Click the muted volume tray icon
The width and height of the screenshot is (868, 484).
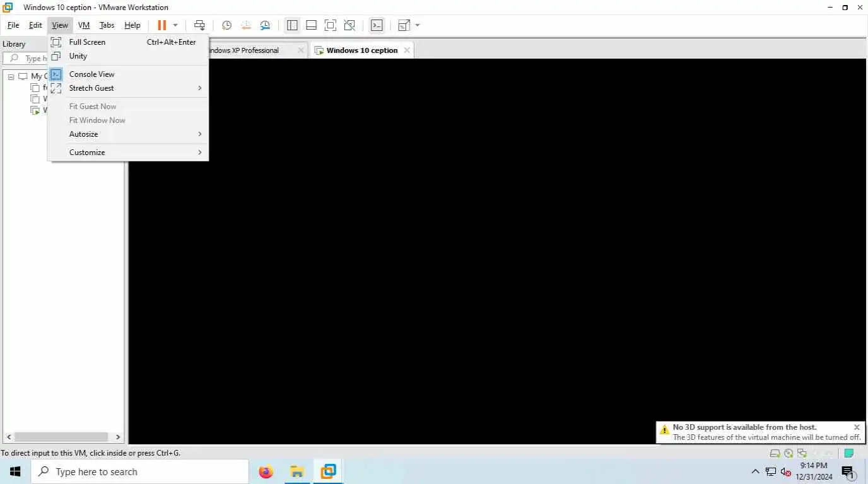point(786,471)
